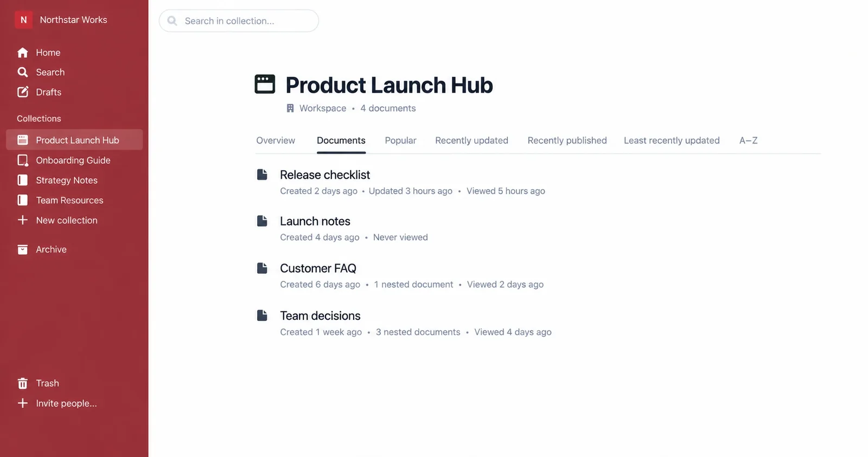Click the magnifier icon in search box
This screenshot has width=868, height=457.
(173, 21)
